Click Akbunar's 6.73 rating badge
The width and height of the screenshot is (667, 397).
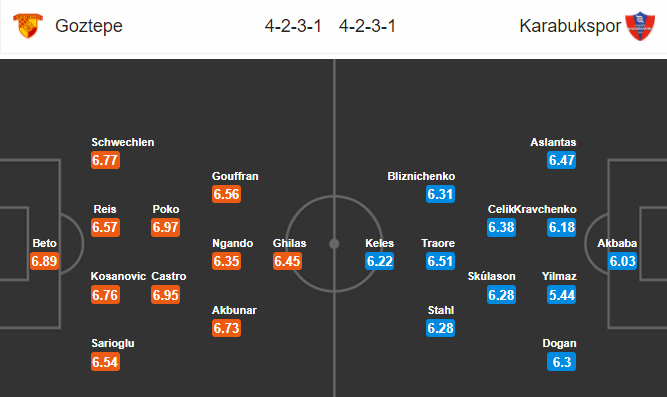(226, 328)
